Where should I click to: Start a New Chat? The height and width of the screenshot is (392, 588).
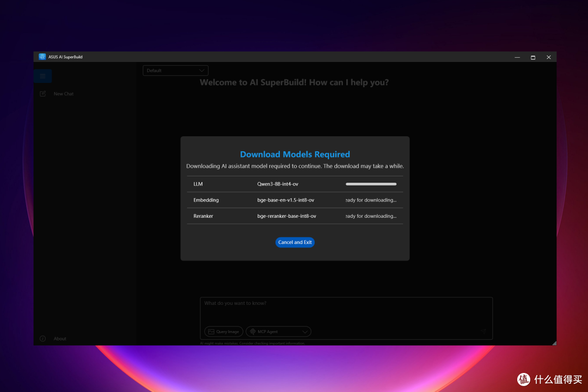(63, 94)
